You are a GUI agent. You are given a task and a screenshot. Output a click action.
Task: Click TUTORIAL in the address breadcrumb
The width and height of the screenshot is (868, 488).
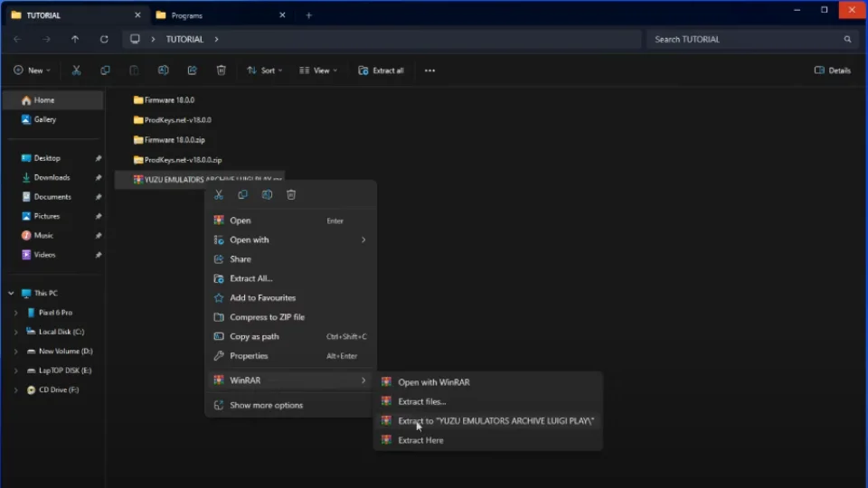coord(184,39)
